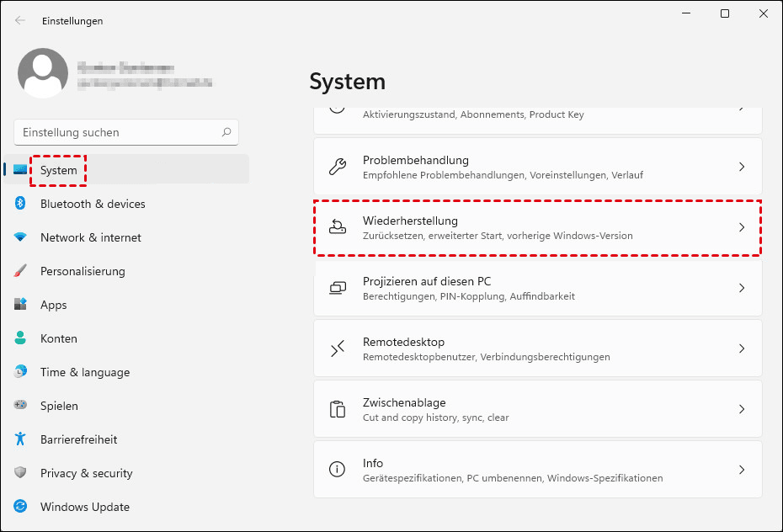Click the Apps icon in sidebar
783x532 pixels.
click(20, 305)
